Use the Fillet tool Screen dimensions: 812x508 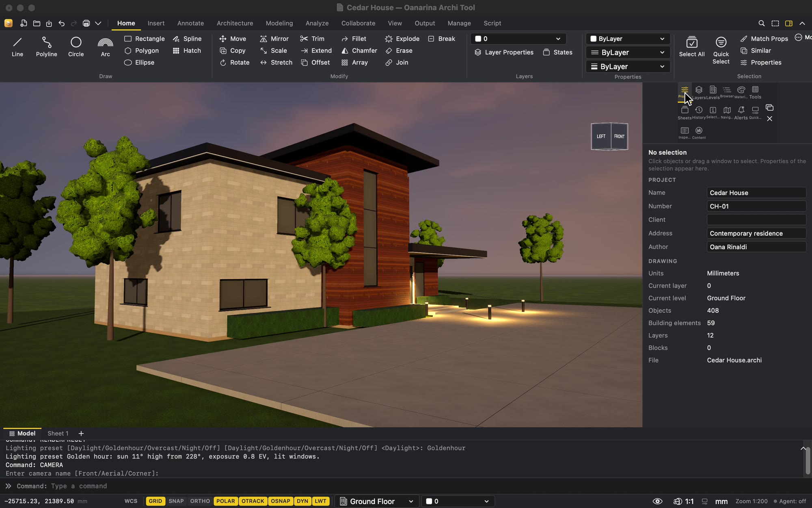[354, 39]
